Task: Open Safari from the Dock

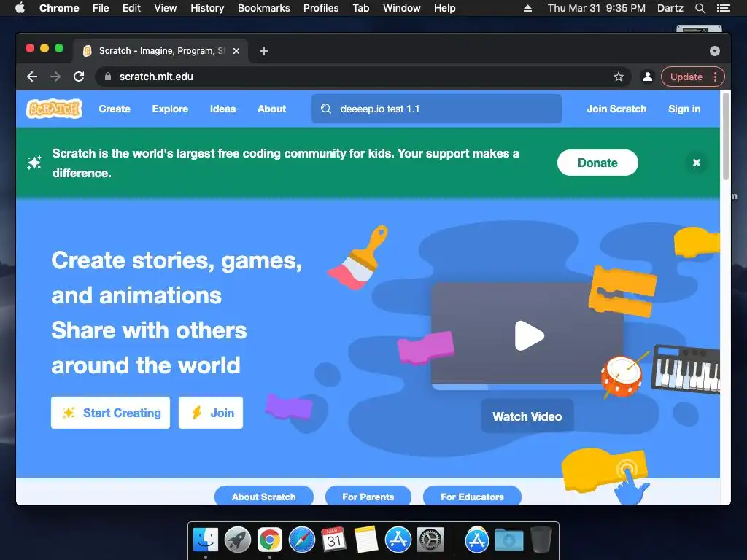Action: 301,540
